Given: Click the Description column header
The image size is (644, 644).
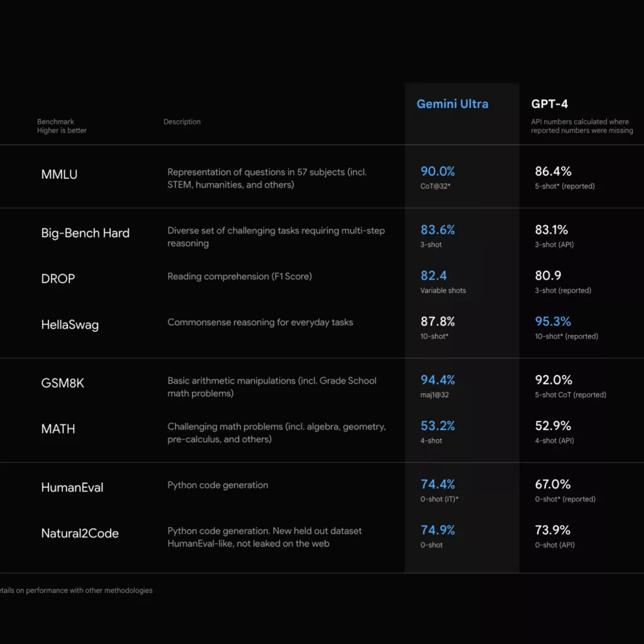Looking at the screenshot, I should click(x=182, y=121).
